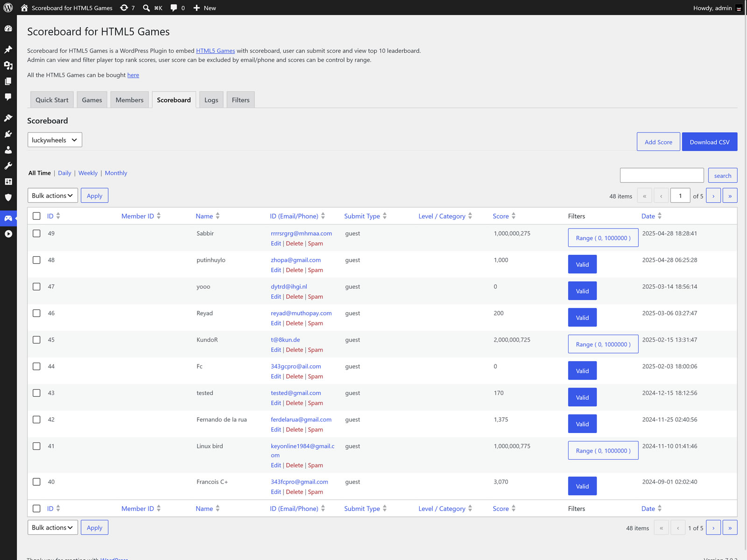This screenshot has width=747, height=560.
Task: Open the updates icon showing 7
Action: (x=124, y=8)
